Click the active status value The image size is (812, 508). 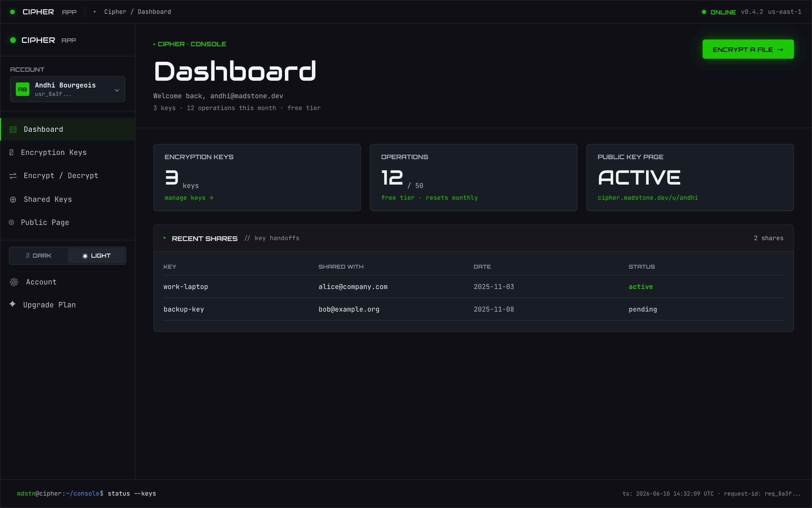[x=641, y=286]
